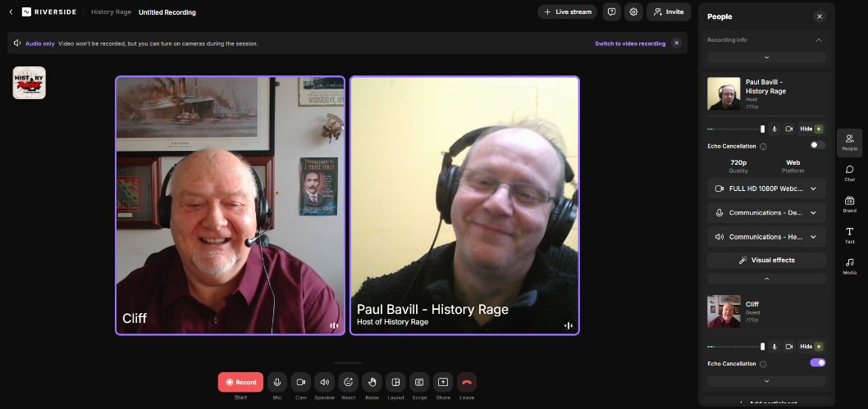Rename the Untitled Recording title
This screenshot has height=409, width=868.
pyautogui.click(x=167, y=12)
